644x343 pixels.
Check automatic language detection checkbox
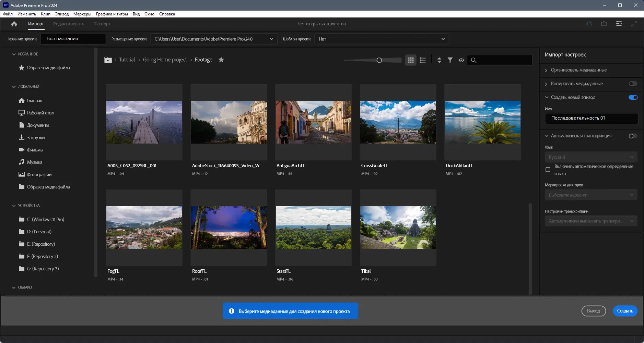tap(548, 170)
